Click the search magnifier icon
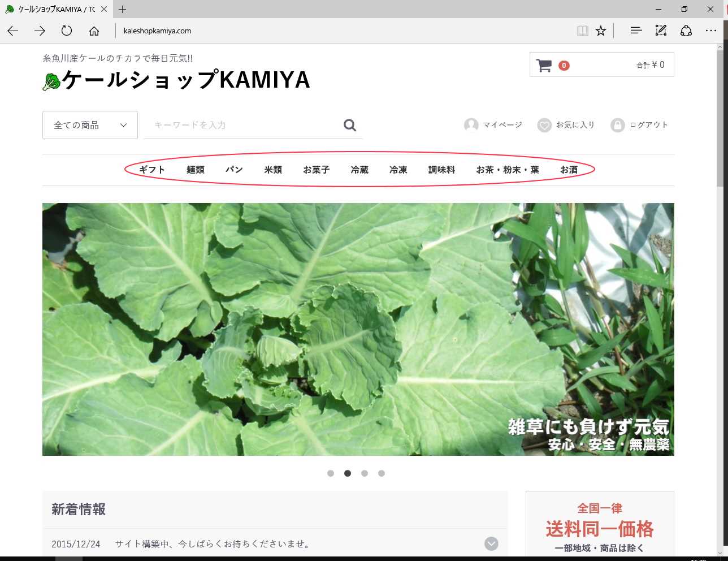The image size is (728, 561). click(x=350, y=125)
